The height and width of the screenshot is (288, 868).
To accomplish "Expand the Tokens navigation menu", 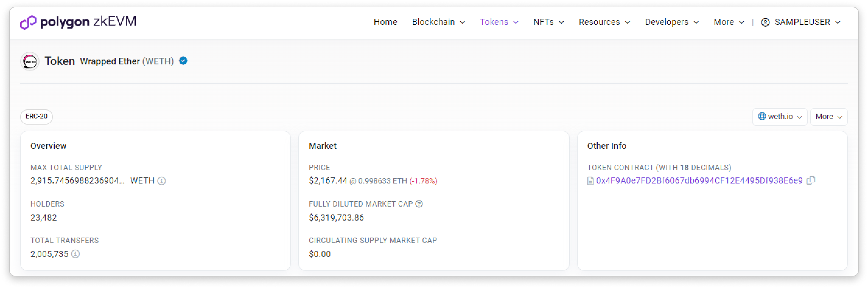I will point(499,22).
